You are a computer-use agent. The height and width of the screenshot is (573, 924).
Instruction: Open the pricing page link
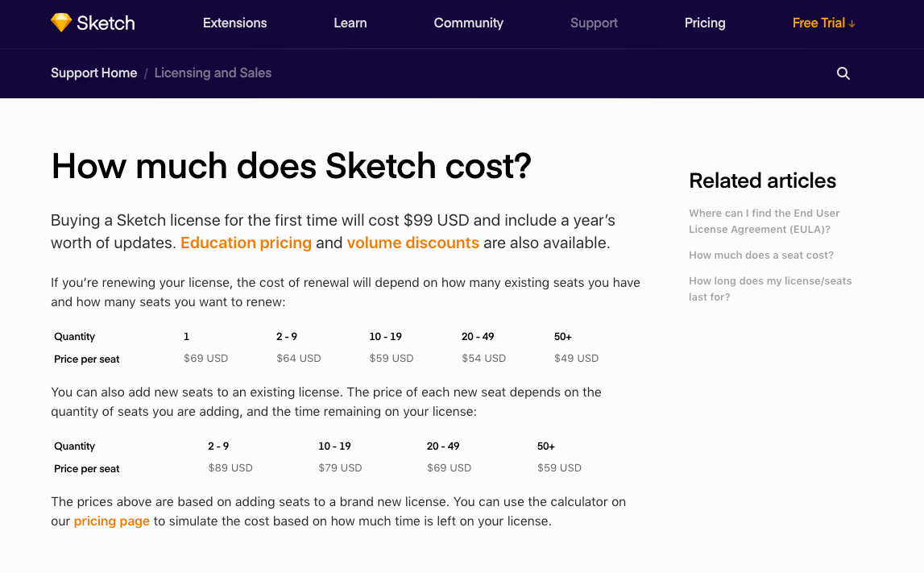(x=111, y=521)
